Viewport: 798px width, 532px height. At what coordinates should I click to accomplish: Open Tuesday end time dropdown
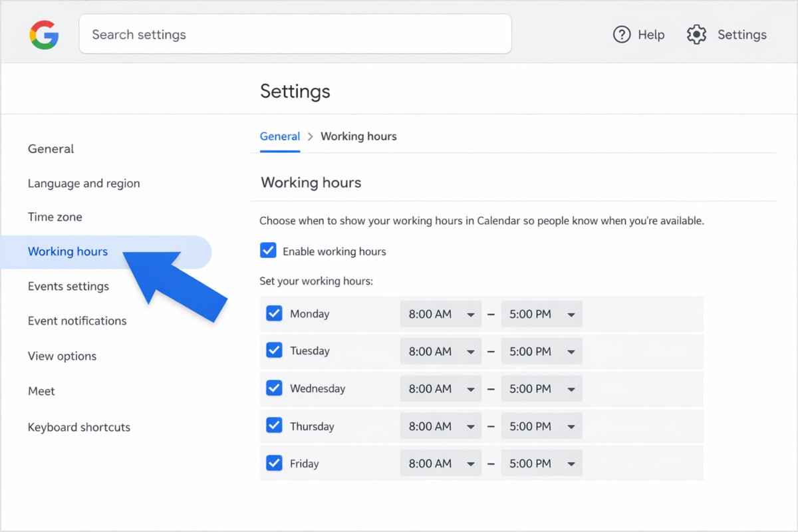(x=541, y=351)
